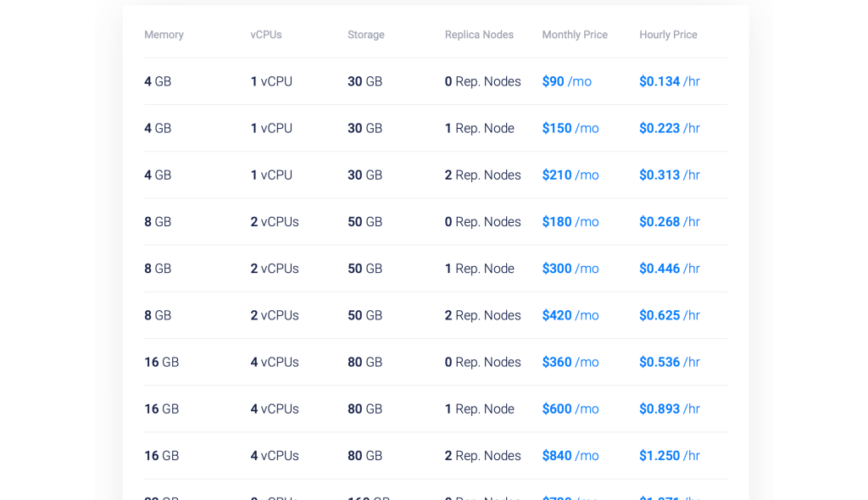Click the $210 /mo price
Viewport: 868px width, 500px height.
click(570, 175)
